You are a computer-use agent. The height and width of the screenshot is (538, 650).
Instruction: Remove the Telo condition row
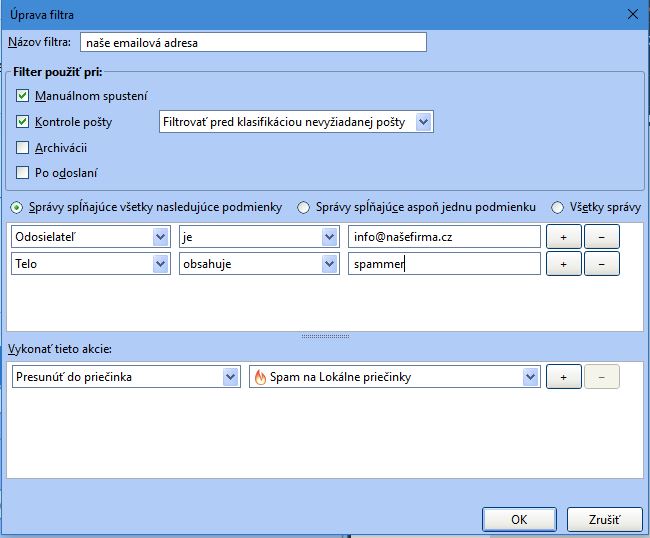pos(601,264)
